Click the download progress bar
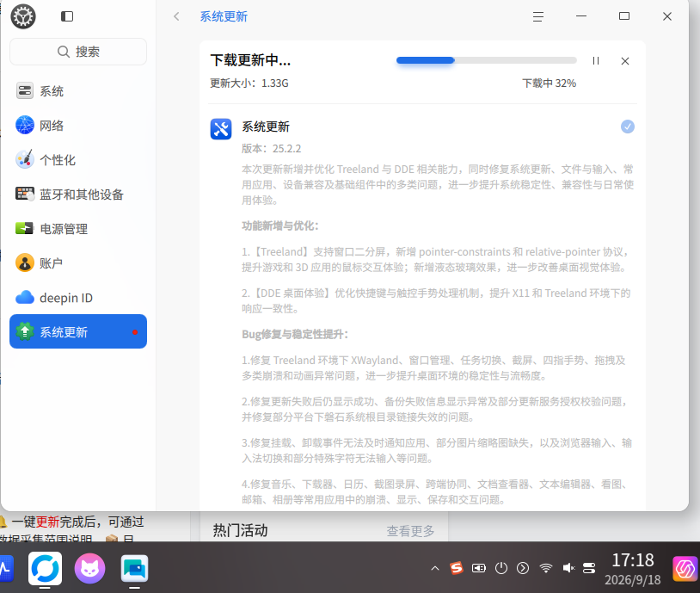This screenshot has width=700, height=593. tap(487, 60)
